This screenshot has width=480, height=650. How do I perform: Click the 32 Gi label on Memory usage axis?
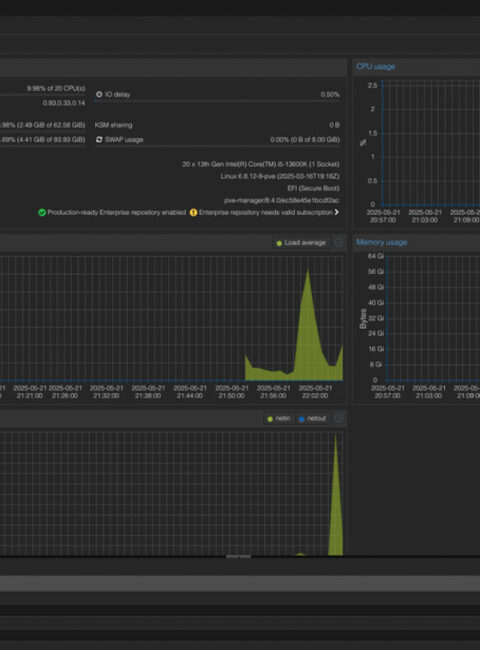point(376,318)
